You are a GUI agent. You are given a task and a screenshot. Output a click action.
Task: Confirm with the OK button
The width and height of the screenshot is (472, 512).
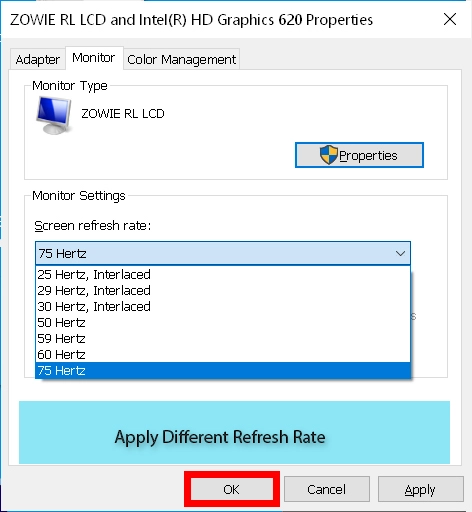232,489
